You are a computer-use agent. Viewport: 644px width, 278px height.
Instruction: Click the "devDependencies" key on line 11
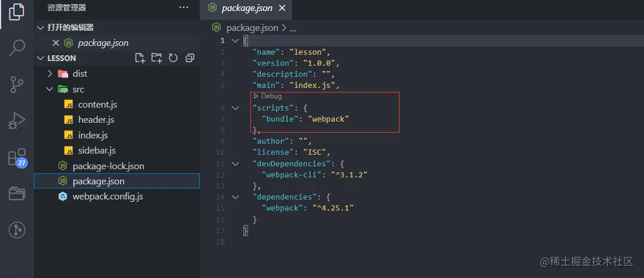coord(292,163)
